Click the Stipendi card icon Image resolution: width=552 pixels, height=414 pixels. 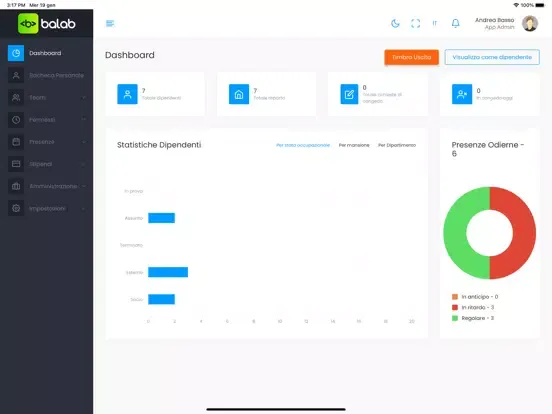pos(16,164)
